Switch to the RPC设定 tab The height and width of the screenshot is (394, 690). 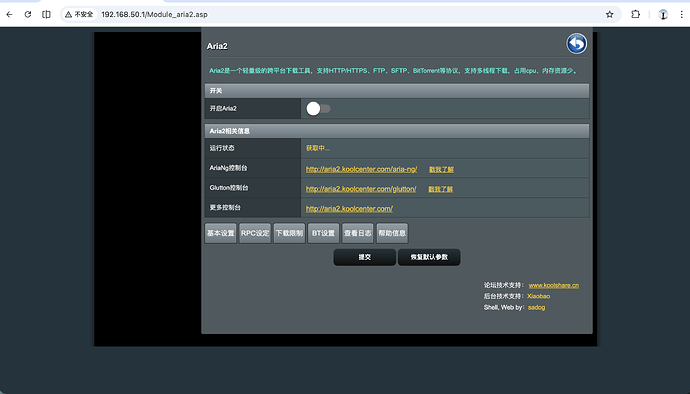[x=255, y=233]
